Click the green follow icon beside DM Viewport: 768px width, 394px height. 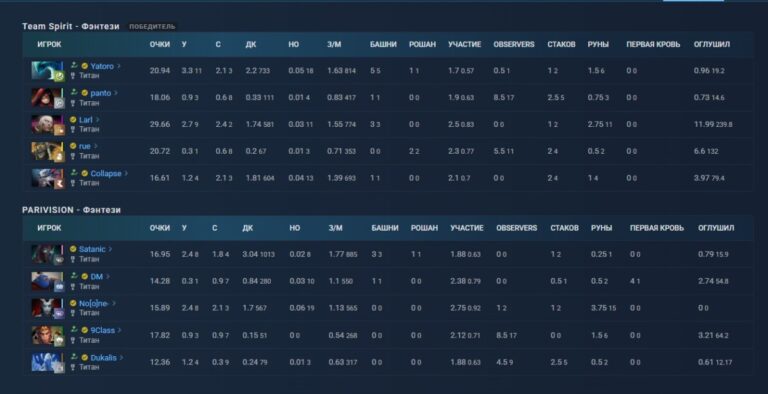(x=74, y=276)
